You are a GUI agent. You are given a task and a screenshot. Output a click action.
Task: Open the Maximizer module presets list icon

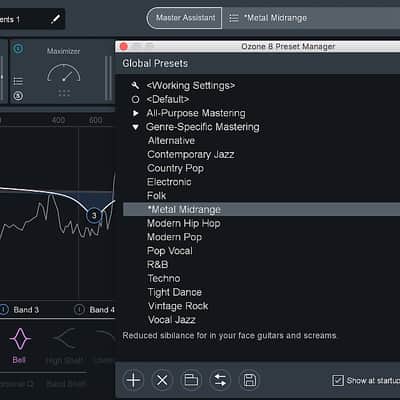click(x=18, y=81)
